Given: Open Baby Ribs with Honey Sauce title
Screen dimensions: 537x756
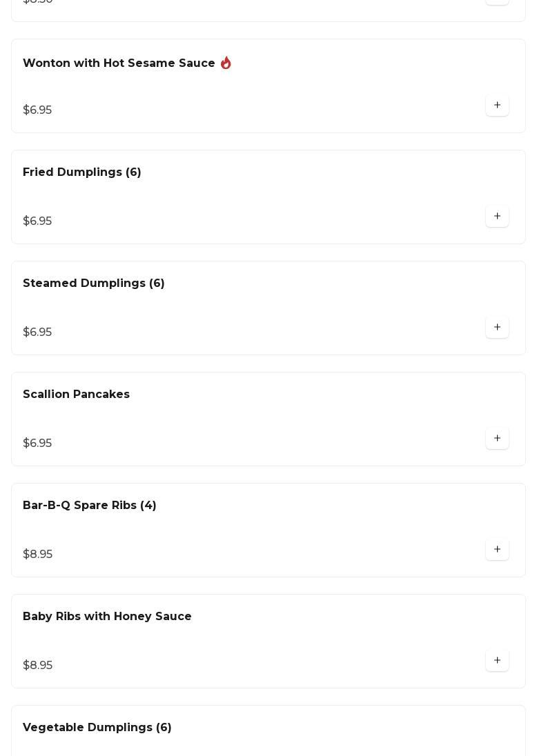Looking at the screenshot, I should pos(107,617).
